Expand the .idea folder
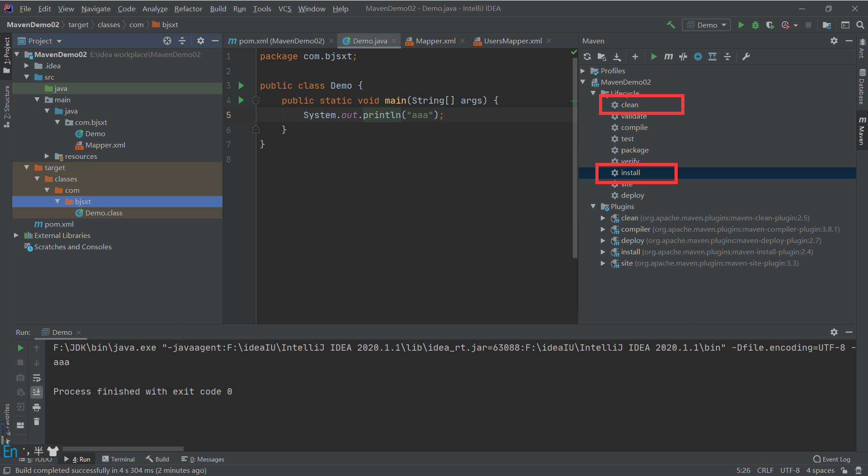This screenshot has width=868, height=476. coord(27,66)
